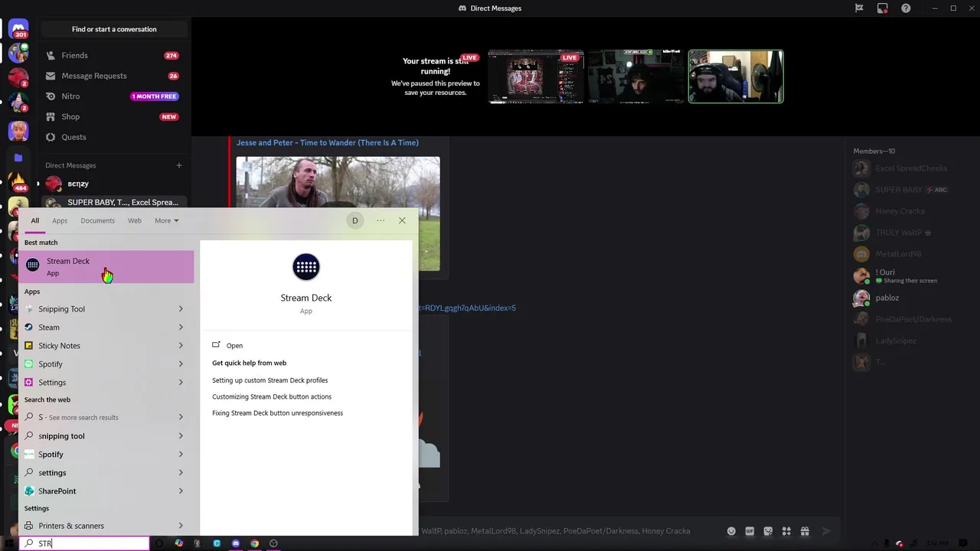Open SUPER BABY group DM
The width and height of the screenshot is (980, 551).
(x=113, y=203)
